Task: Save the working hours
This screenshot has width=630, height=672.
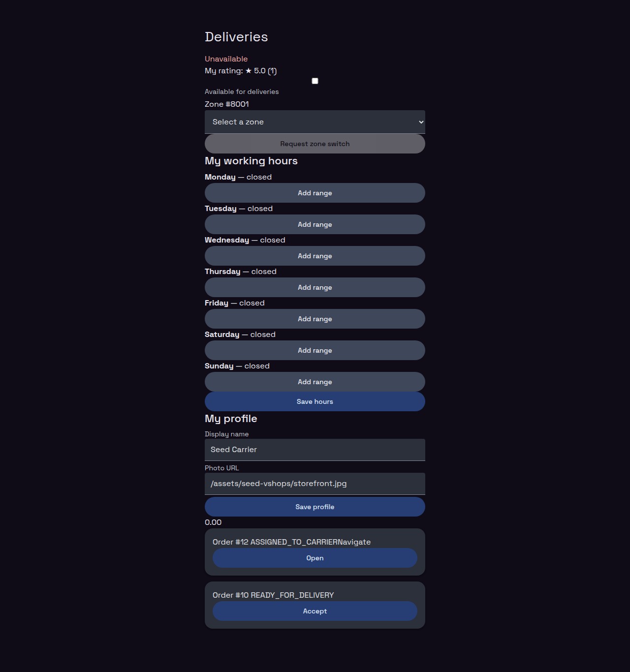Action: 315,401
